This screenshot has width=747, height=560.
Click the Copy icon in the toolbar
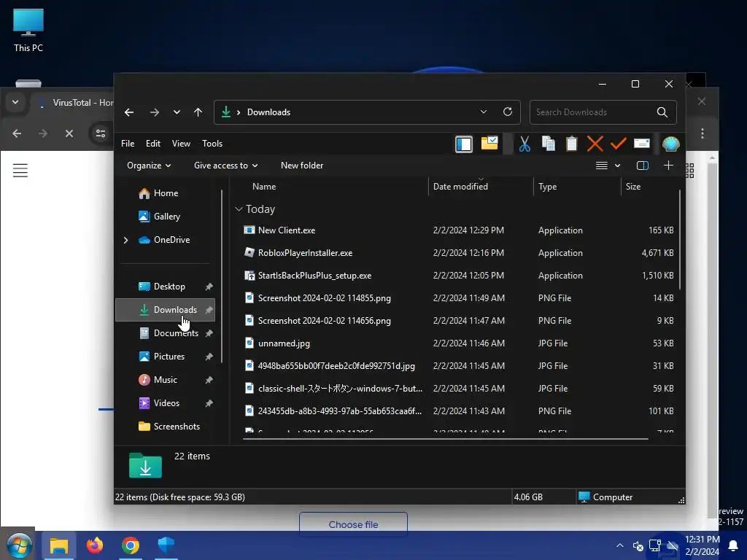pyautogui.click(x=549, y=144)
